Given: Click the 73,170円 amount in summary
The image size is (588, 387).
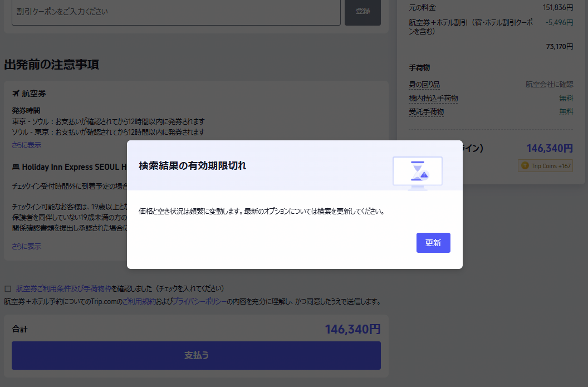Looking at the screenshot, I should [560, 47].
